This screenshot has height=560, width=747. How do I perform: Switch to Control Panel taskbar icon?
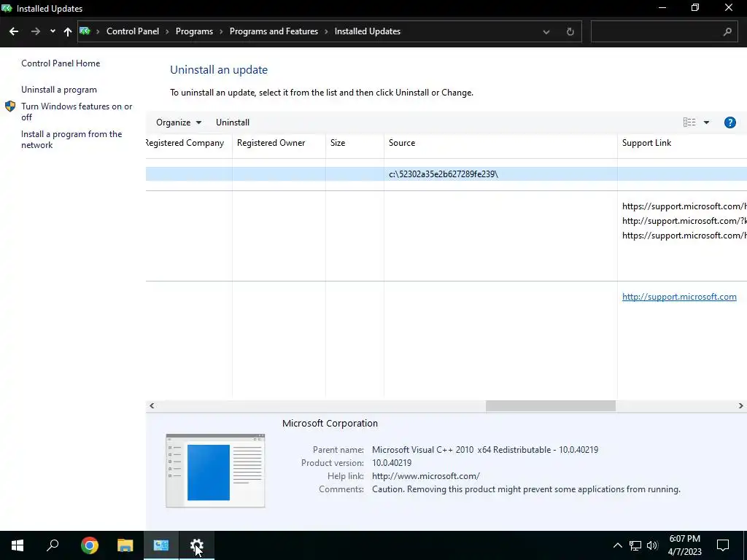point(161,545)
